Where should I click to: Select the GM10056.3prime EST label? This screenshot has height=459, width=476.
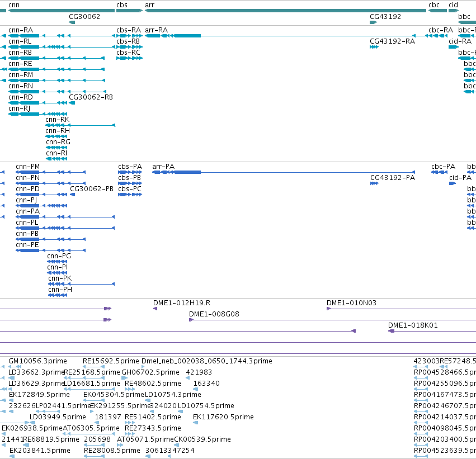point(37,361)
